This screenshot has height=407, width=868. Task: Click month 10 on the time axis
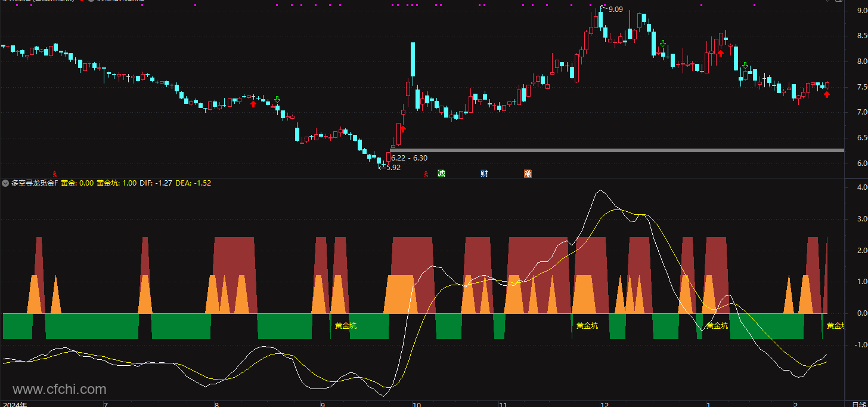click(x=417, y=404)
